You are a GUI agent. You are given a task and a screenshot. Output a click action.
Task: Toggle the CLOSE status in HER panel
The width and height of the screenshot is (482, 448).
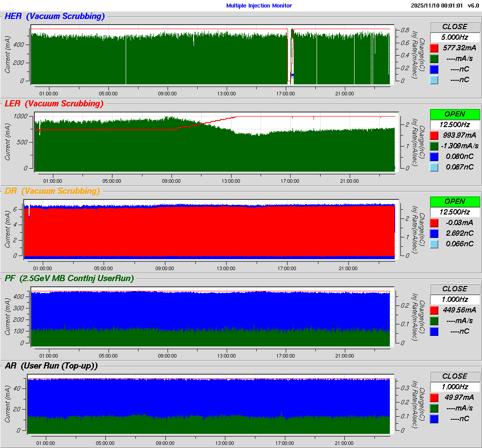[455, 26]
